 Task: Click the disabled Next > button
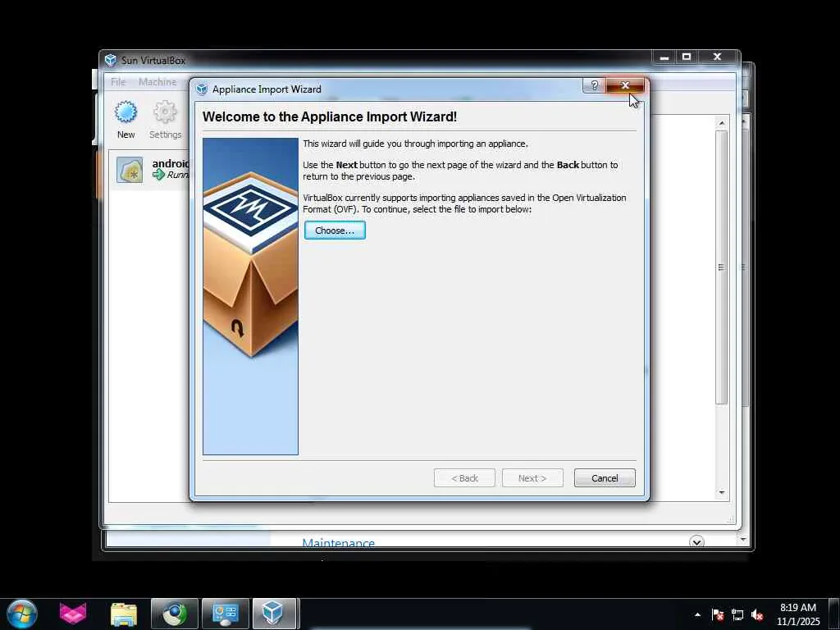[532, 478]
